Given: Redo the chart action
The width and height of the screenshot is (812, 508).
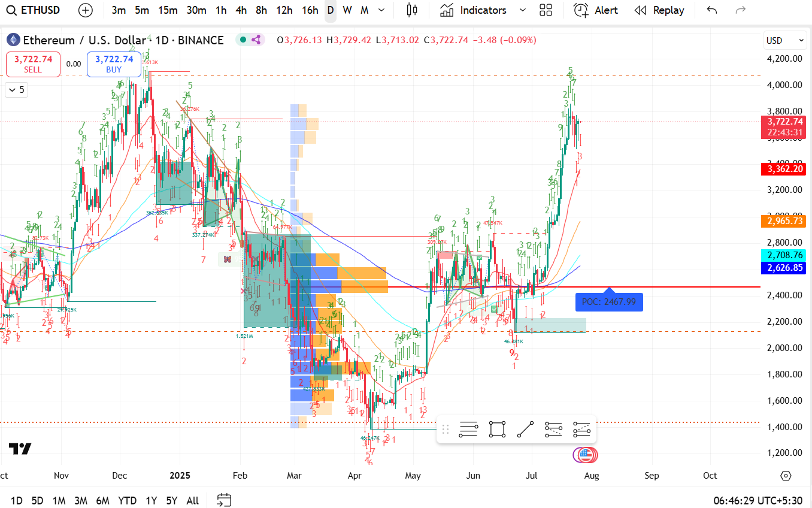Looking at the screenshot, I should click(x=741, y=10).
